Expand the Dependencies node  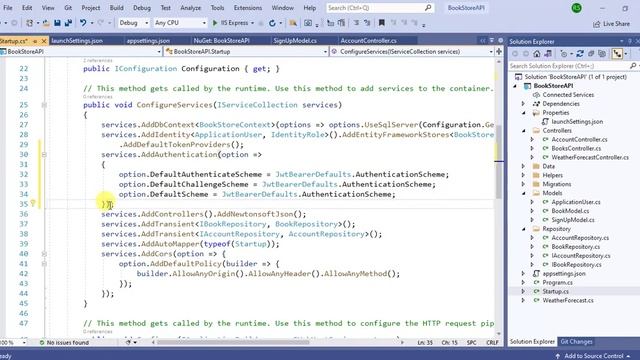click(524, 104)
